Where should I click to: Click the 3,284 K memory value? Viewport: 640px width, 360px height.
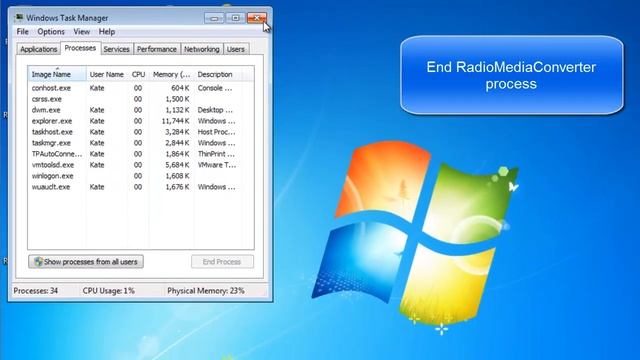[x=178, y=132]
